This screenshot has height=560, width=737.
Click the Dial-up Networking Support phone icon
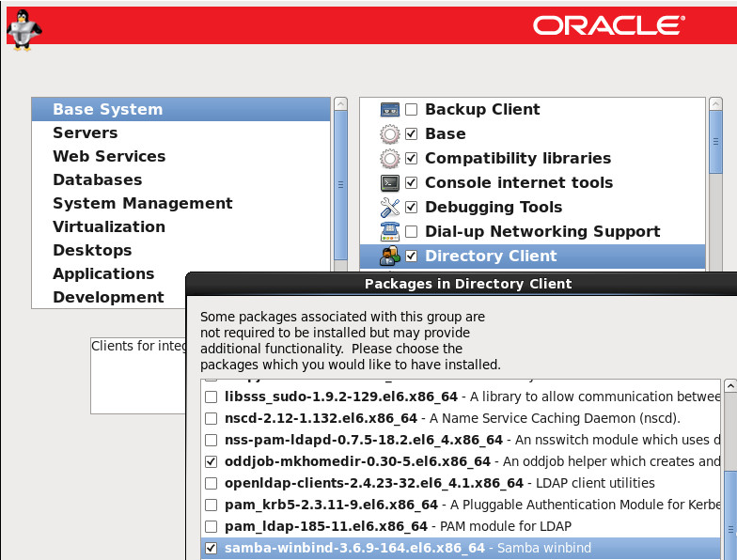(x=389, y=231)
